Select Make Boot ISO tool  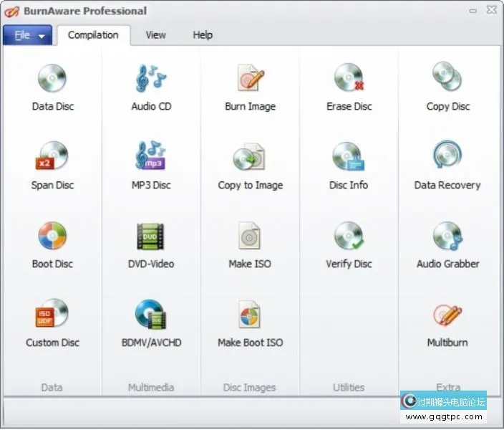point(250,323)
